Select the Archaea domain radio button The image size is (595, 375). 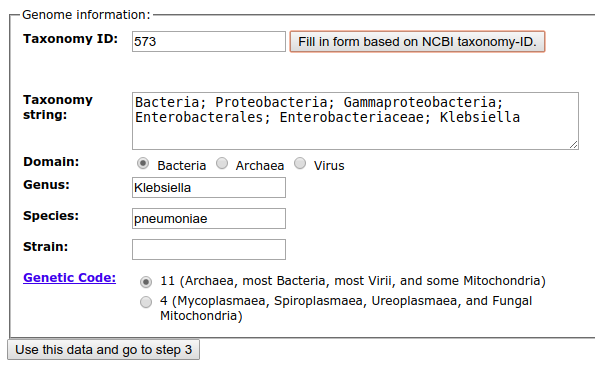tap(222, 164)
